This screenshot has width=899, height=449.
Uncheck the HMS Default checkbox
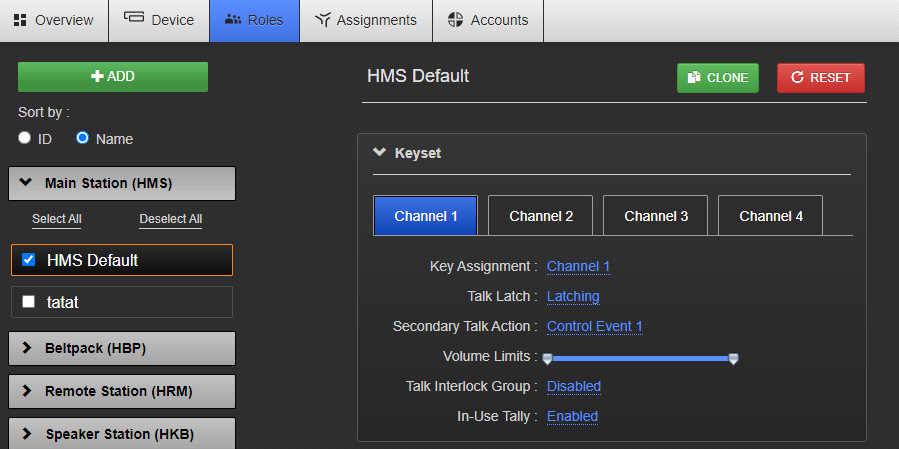pyautogui.click(x=29, y=260)
